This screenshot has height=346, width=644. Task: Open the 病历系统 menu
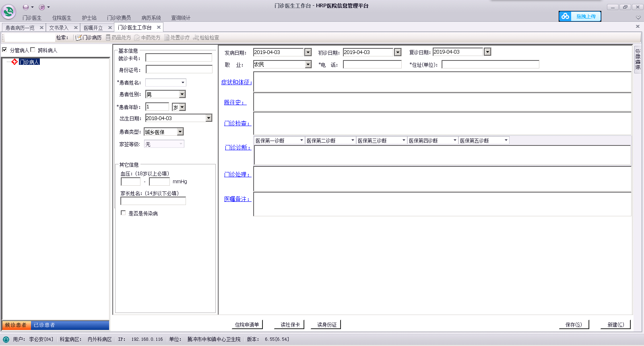click(151, 18)
